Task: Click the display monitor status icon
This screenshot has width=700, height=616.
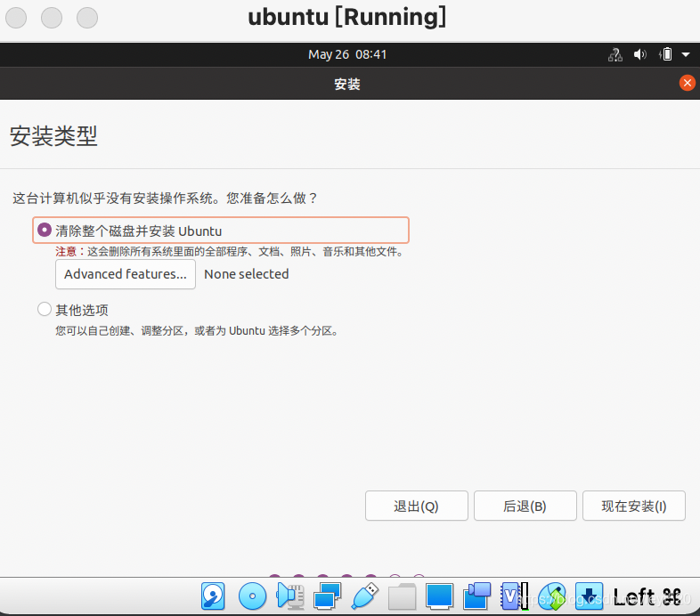Action: pos(440,596)
